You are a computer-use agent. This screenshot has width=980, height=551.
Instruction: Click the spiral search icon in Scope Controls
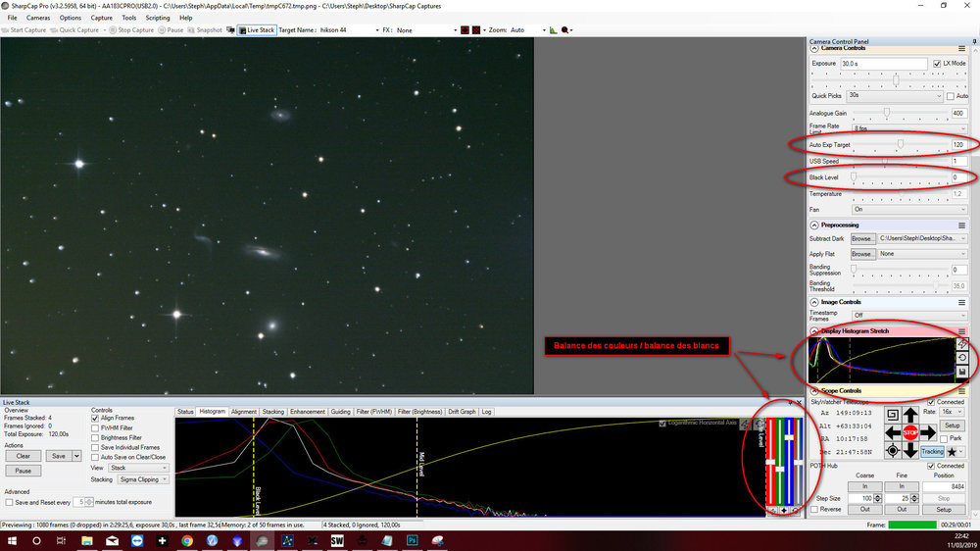pos(893,415)
